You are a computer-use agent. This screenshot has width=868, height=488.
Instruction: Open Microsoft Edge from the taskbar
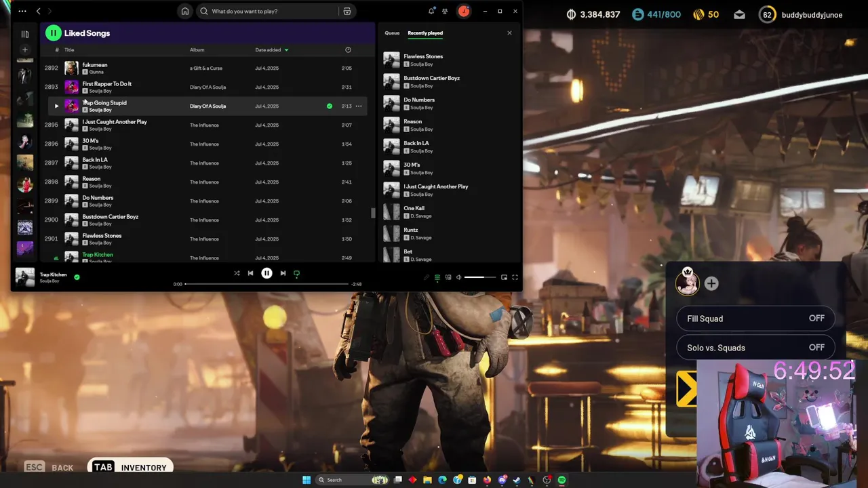442,480
